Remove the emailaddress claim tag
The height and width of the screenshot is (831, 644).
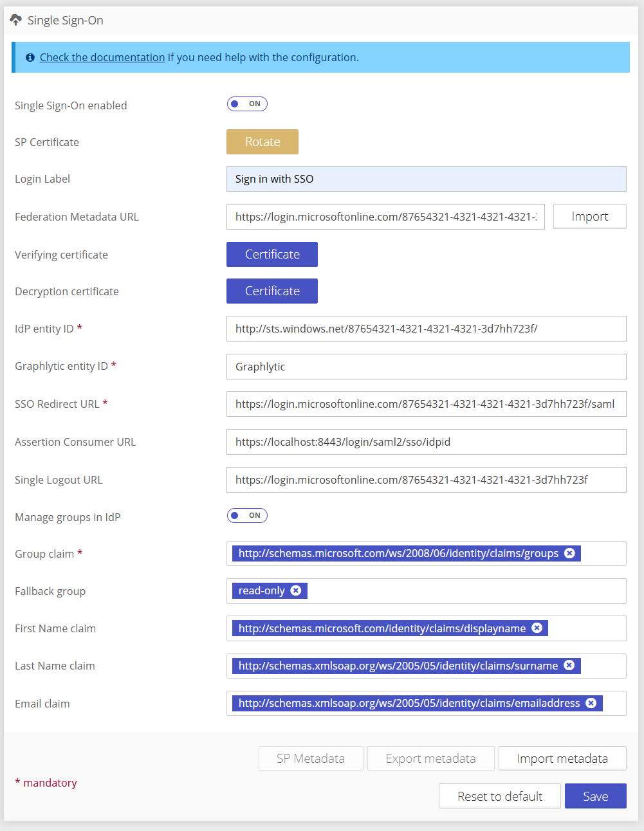591,703
